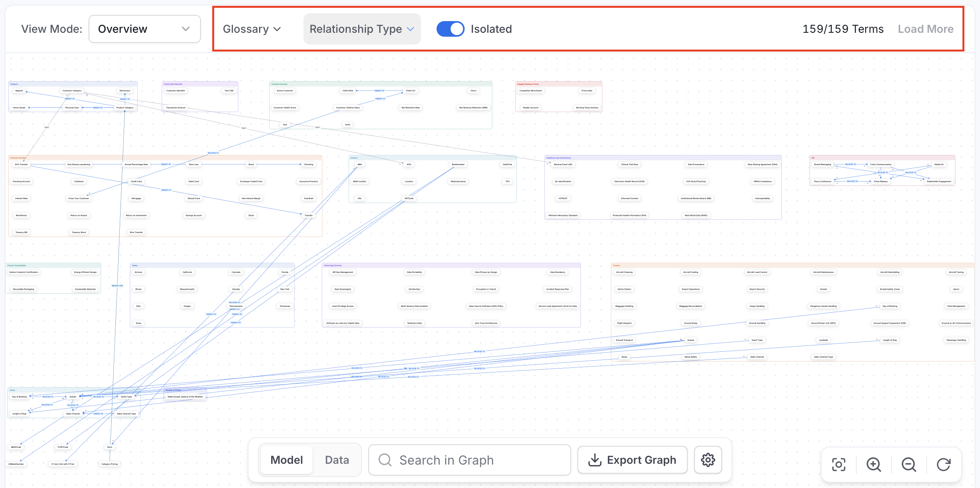
Task: Click the fit-to-view icon
Action: coord(838,465)
